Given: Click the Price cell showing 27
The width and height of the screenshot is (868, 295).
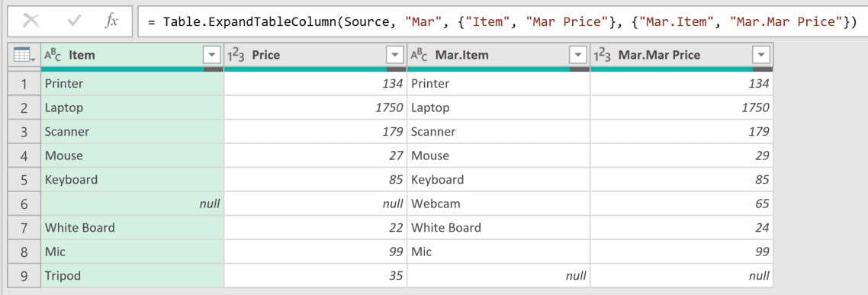Looking at the screenshot, I should (x=316, y=156).
